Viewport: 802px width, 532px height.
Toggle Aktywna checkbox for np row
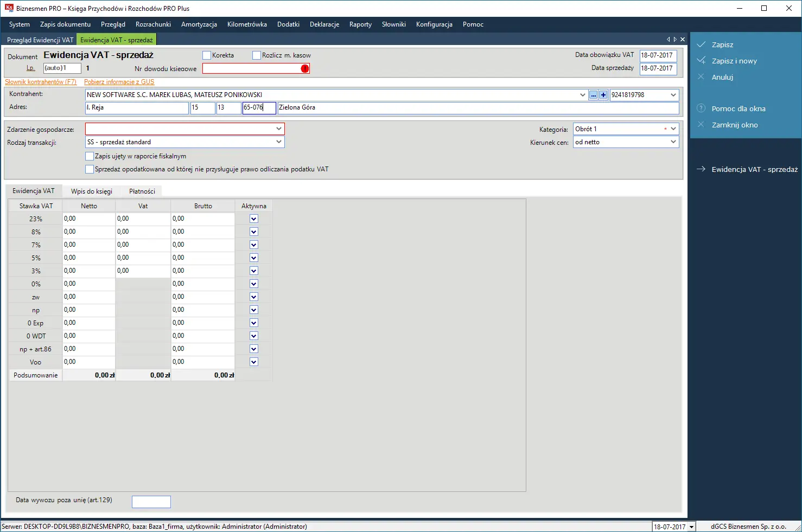pyautogui.click(x=253, y=310)
